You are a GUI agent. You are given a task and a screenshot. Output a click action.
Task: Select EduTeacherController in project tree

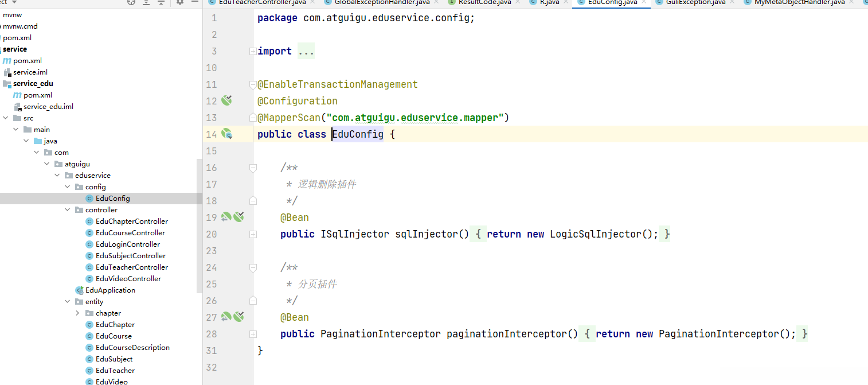pyautogui.click(x=132, y=267)
